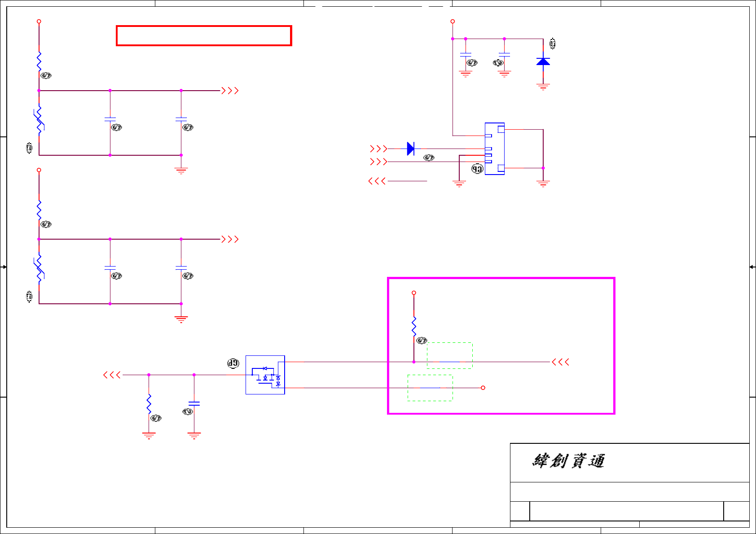Select the second input port arrows below the diode
This screenshot has width=756, height=534.
[378, 162]
